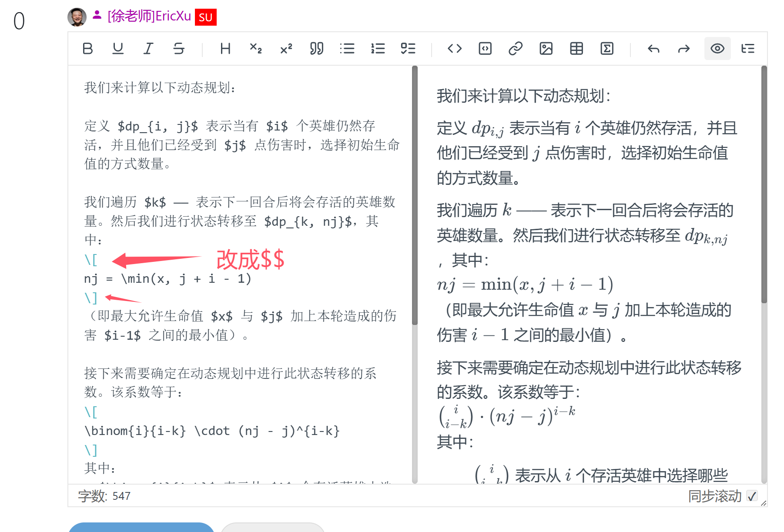784x532 pixels.
Task: Apply underline formatting
Action: (118, 48)
